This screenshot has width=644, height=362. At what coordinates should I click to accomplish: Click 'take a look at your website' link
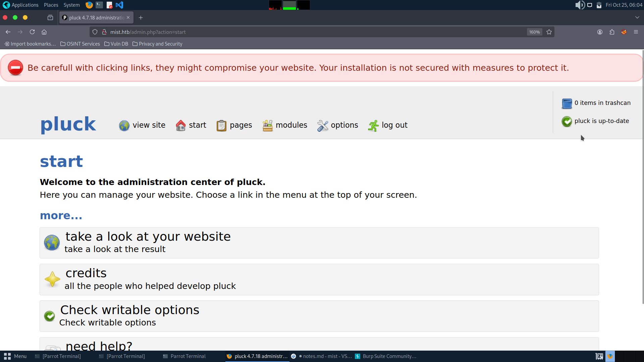pyautogui.click(x=148, y=237)
